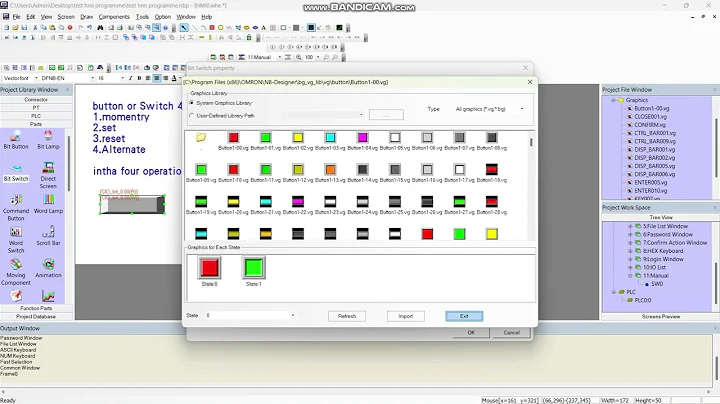The width and height of the screenshot is (720, 404).
Task: Select the Direct Screen part
Action: (x=48, y=175)
